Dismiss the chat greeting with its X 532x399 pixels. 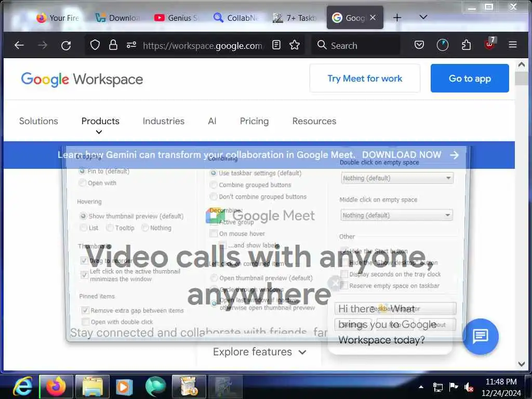(335, 283)
